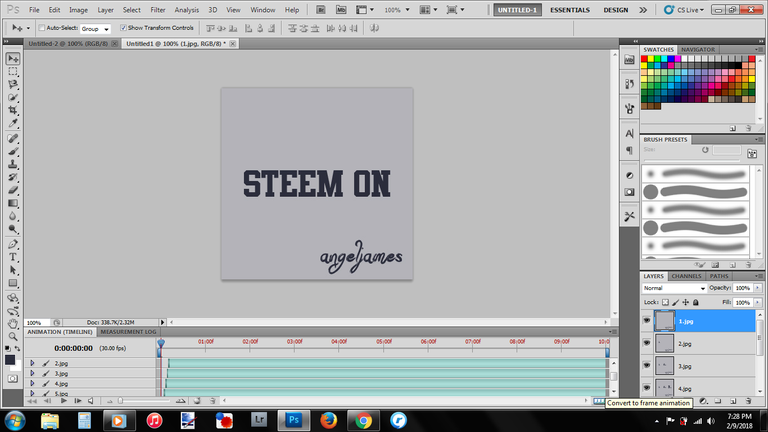
Task: Enable the Auto-Select checkbox
Action: pyautogui.click(x=42, y=28)
